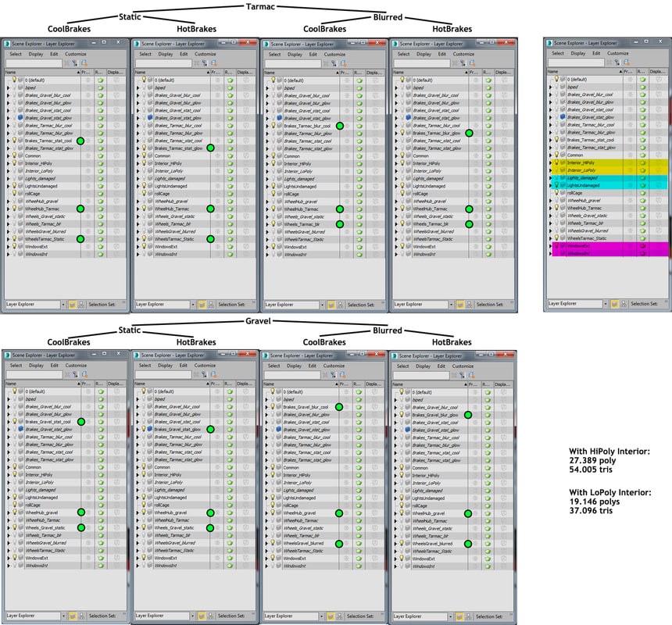The width and height of the screenshot is (672, 625).
Task: Click 'Selection Set:' label in Tarmac Blurred CoolBrakes window
Action: click(x=360, y=305)
